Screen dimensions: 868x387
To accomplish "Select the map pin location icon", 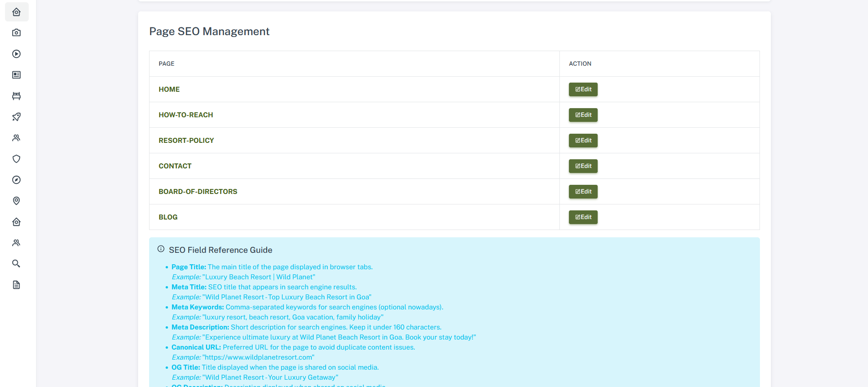I will click(16, 201).
